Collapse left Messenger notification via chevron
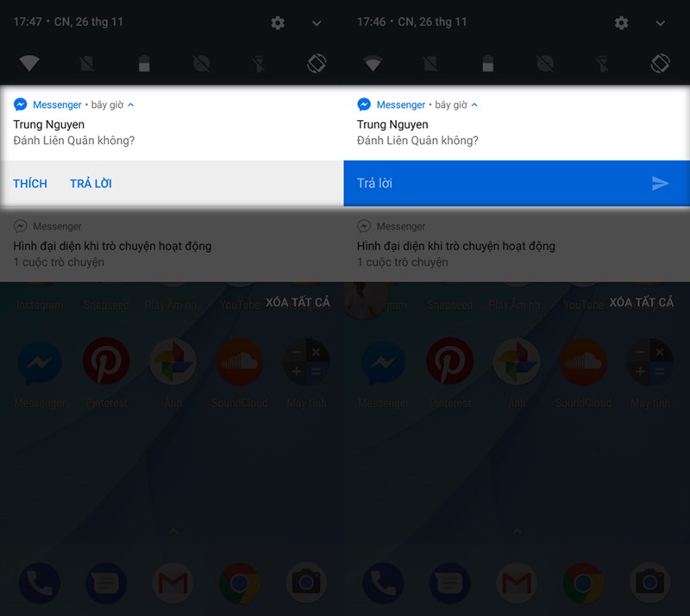690x616 pixels. click(131, 104)
